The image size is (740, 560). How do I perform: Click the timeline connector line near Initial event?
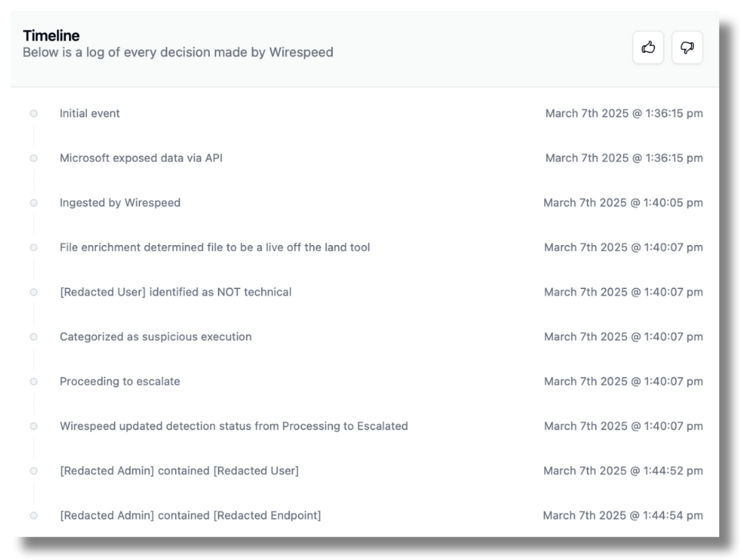33,135
